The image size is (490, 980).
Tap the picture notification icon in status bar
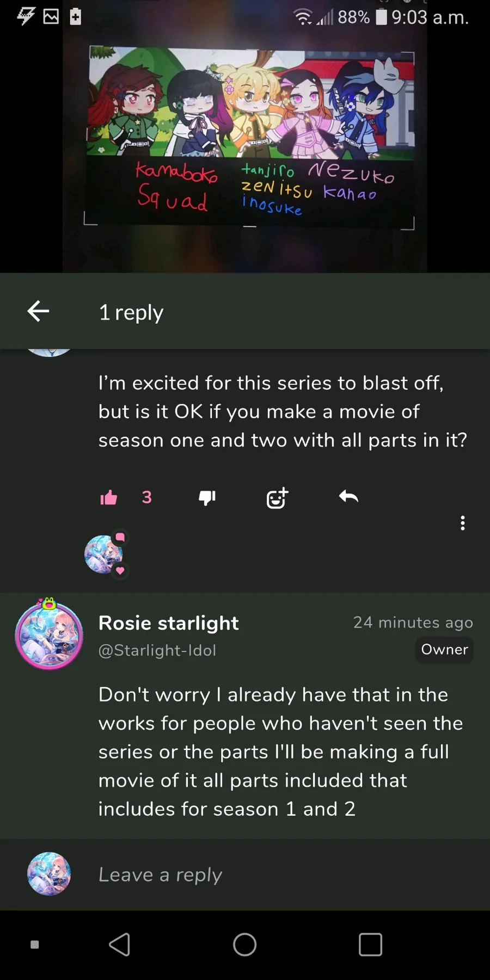(x=51, y=17)
